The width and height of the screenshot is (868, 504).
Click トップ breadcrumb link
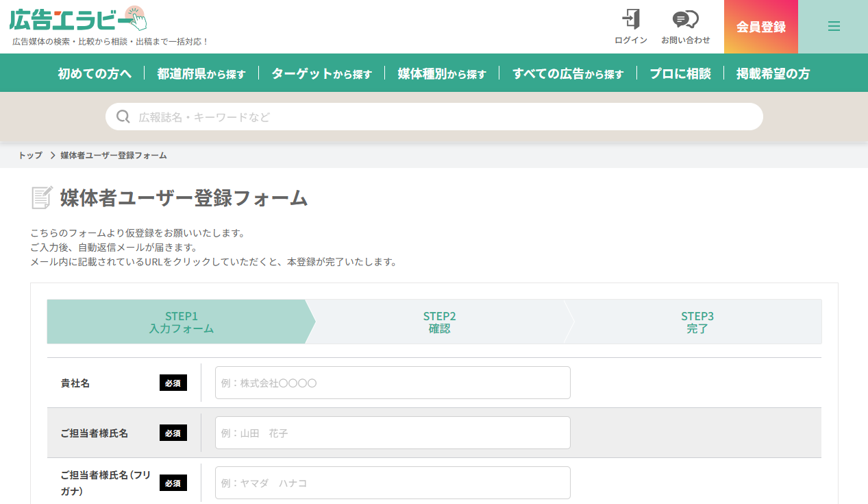(30, 156)
